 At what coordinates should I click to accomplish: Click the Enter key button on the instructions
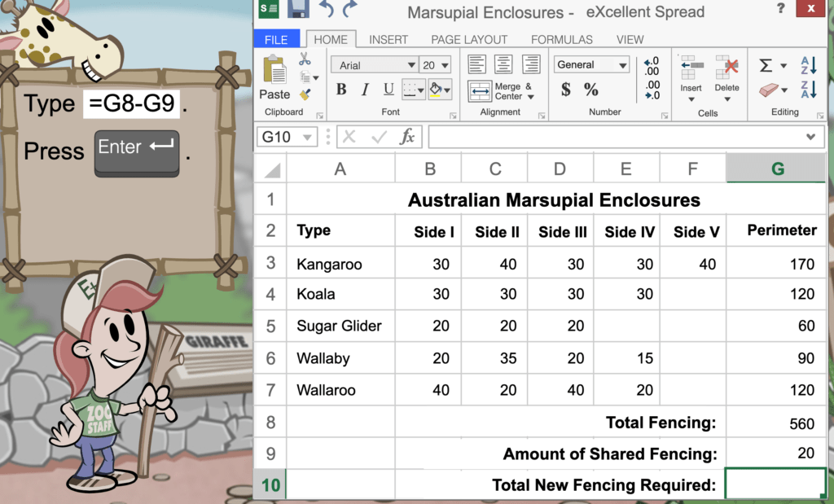[x=136, y=153]
